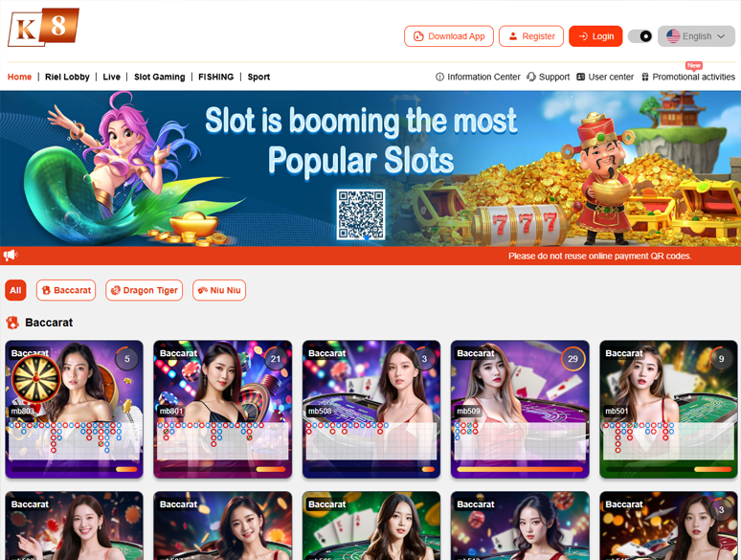Go to the FISHING menu item
Image resolution: width=741 pixels, height=560 pixels.
tap(216, 77)
